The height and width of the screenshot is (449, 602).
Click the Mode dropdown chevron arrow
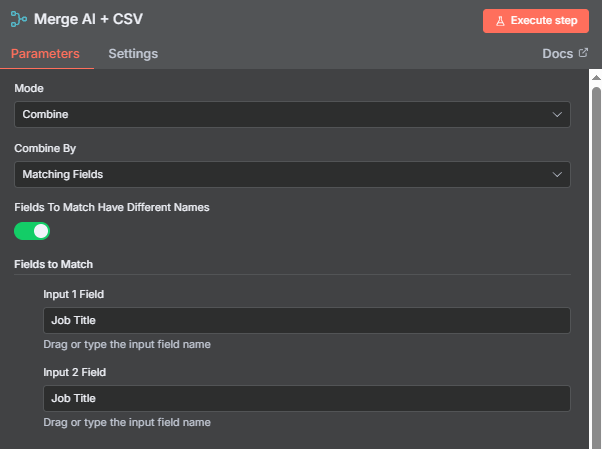click(x=557, y=114)
